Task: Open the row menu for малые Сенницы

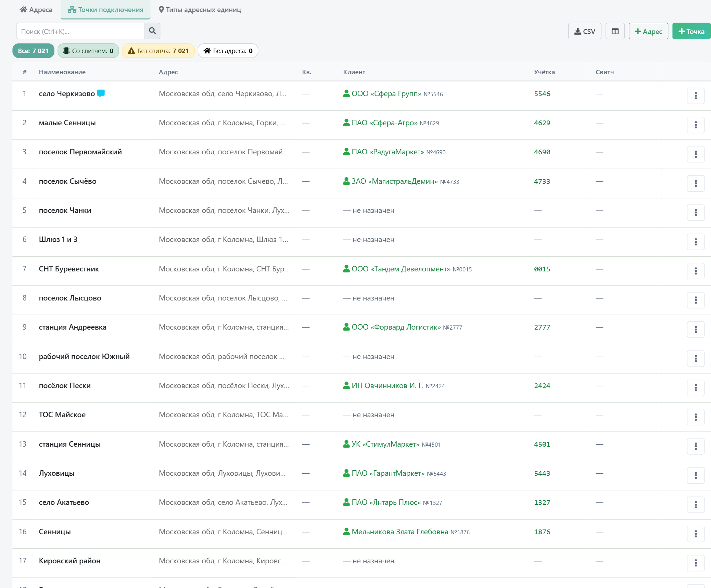Action: (696, 125)
